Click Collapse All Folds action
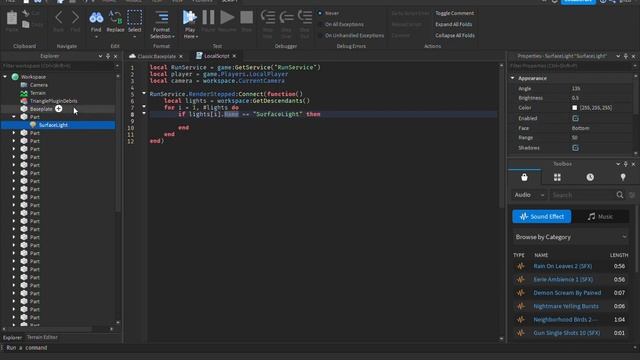The width and height of the screenshot is (640, 360). [455, 36]
